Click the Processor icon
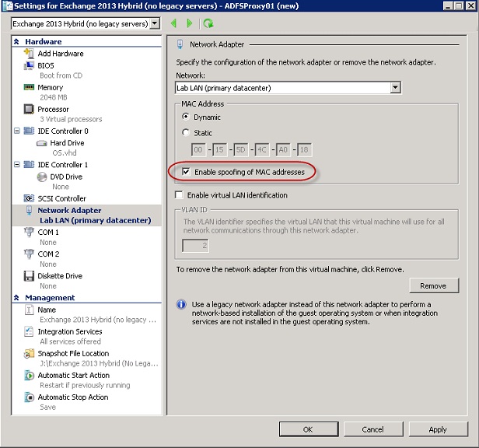The image size is (479, 448). [29, 109]
